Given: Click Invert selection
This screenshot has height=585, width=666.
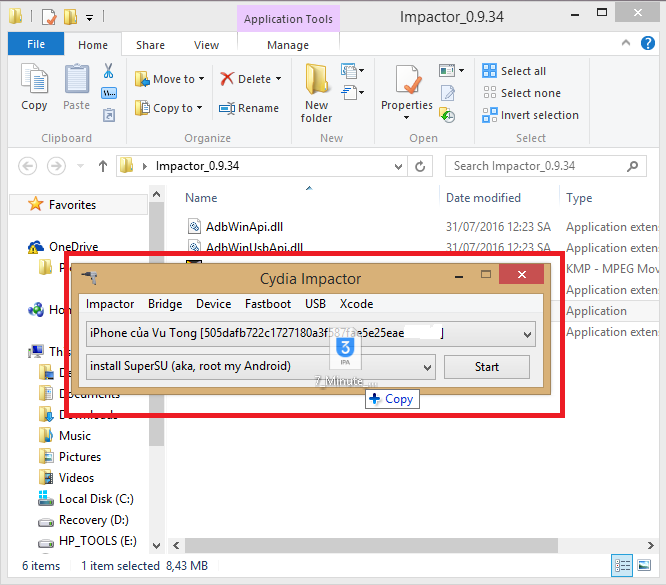Looking at the screenshot, I should pos(531,115).
